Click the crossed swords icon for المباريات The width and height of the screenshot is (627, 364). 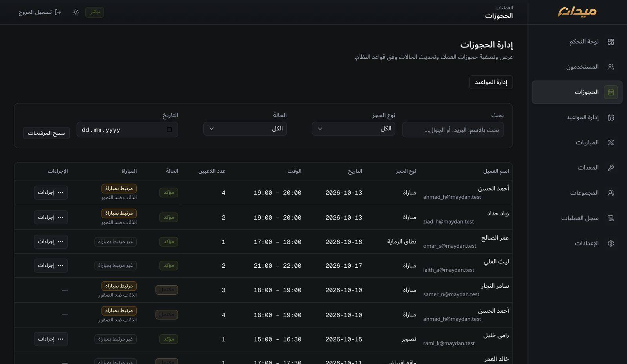pyautogui.click(x=611, y=142)
